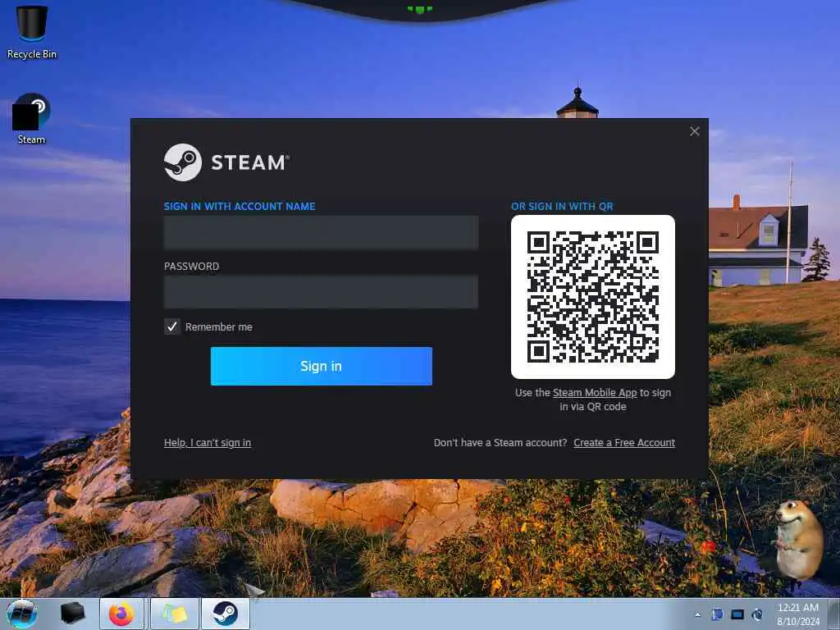Click the Remember me label text
This screenshot has height=630, width=840.
pyautogui.click(x=218, y=326)
